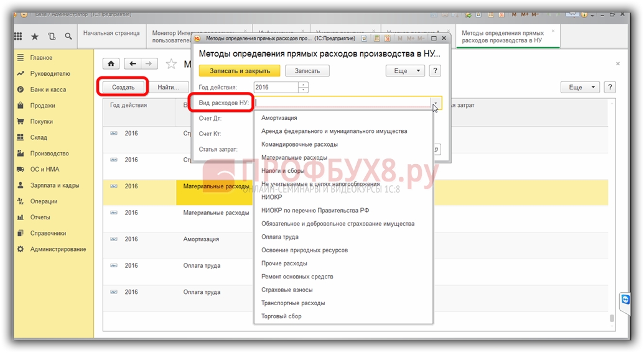Open Favorites with the star icon

point(35,37)
